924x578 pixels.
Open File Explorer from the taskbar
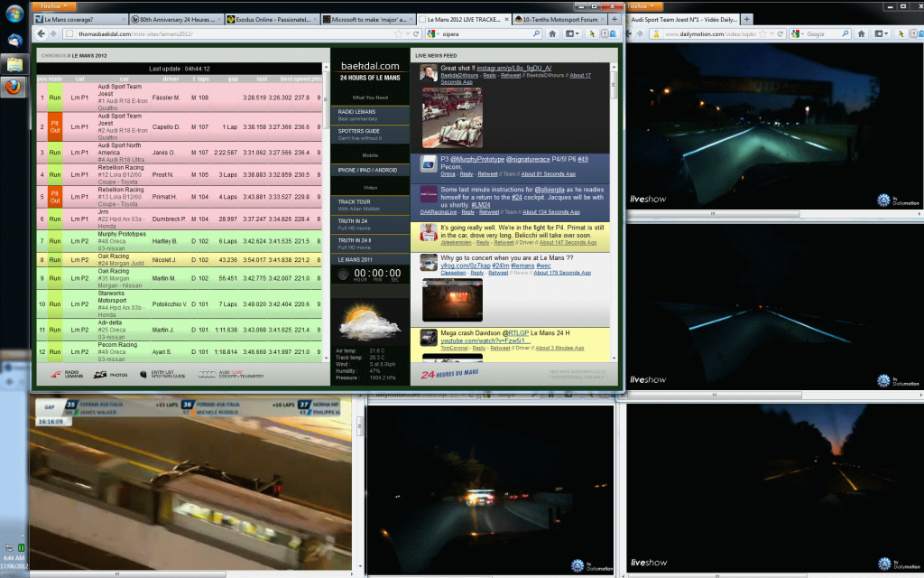(14, 64)
